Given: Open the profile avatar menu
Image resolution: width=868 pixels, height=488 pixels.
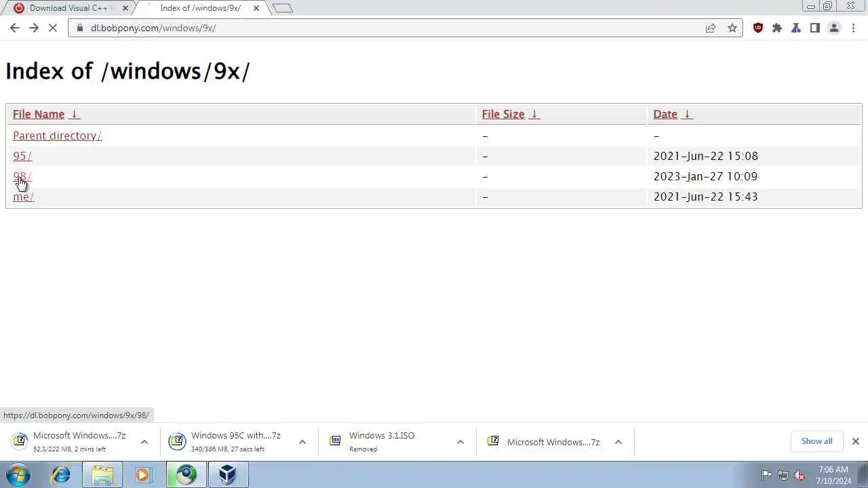Looking at the screenshot, I should [x=834, y=28].
